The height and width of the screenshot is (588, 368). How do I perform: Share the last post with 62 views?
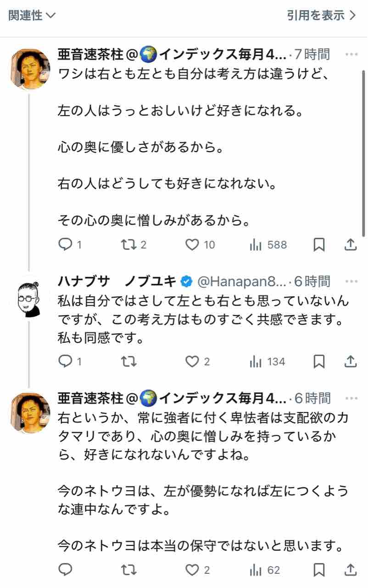tap(351, 570)
